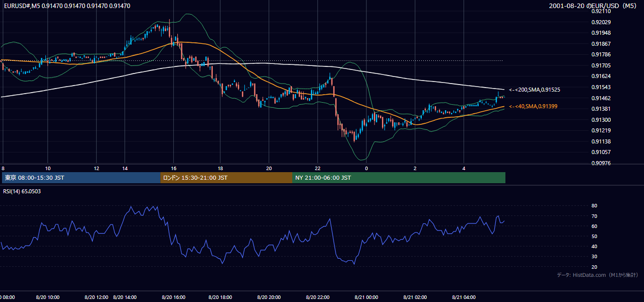The image size is (644, 302).
Task: Click the hour 18 time axis label
Action: click(220, 168)
